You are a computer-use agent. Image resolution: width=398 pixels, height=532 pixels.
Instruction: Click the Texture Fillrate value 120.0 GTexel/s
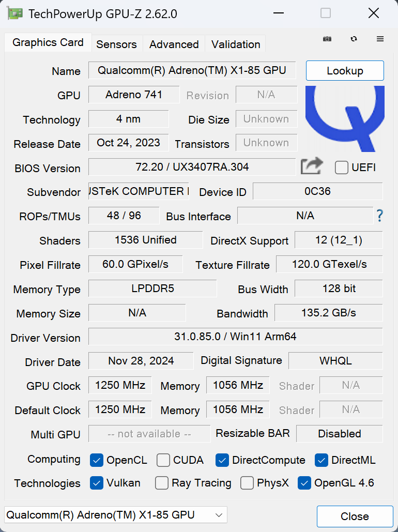click(x=329, y=264)
